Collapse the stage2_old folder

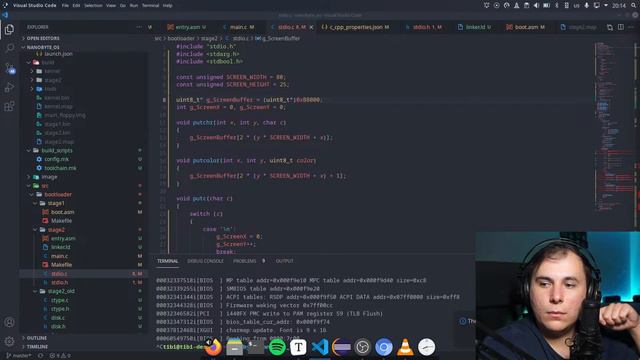pos(61,291)
